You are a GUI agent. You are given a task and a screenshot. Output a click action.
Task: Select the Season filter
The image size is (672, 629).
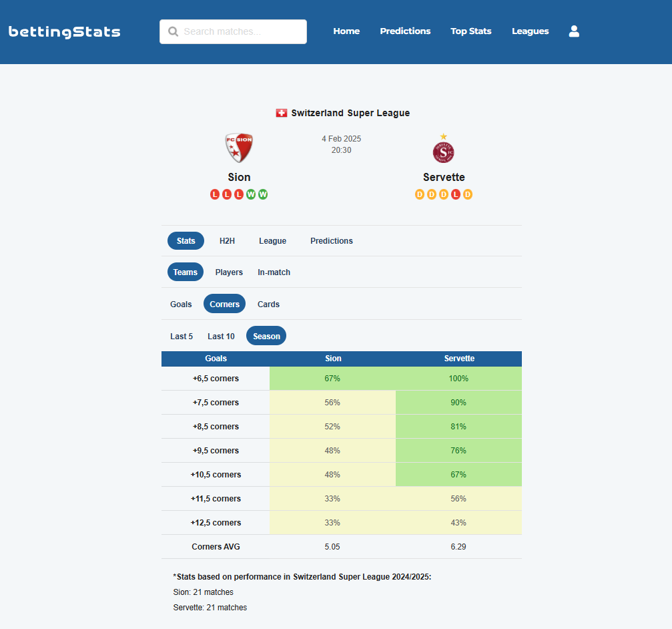click(266, 336)
